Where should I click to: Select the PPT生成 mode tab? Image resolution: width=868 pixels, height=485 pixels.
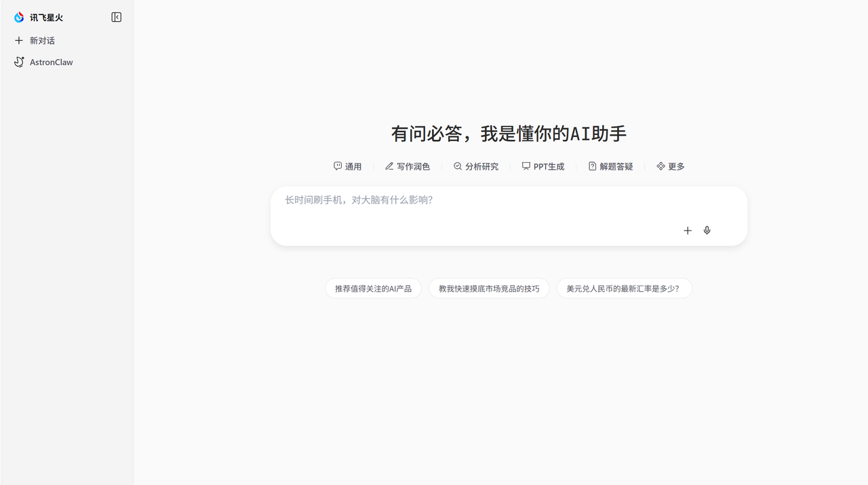click(x=543, y=166)
